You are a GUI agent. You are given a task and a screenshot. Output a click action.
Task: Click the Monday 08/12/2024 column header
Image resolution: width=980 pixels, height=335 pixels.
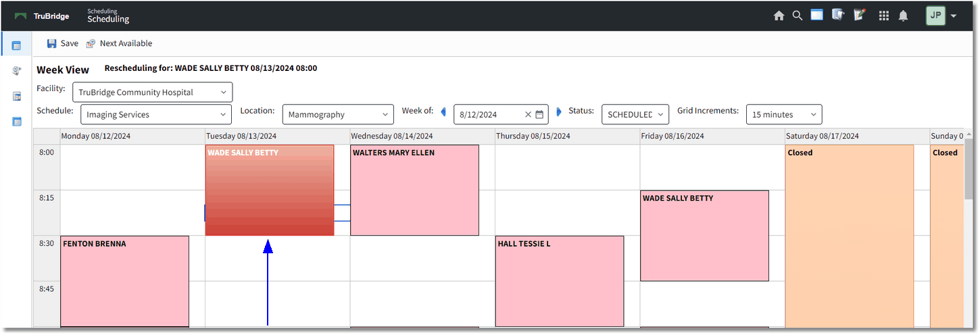(132, 136)
